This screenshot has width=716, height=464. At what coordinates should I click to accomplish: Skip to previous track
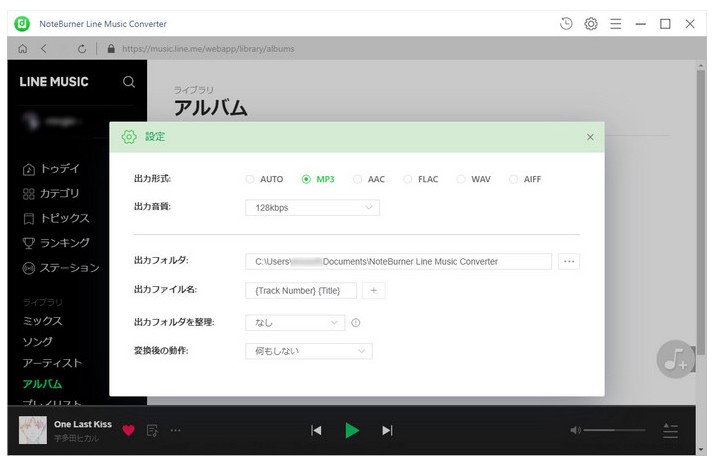point(316,430)
